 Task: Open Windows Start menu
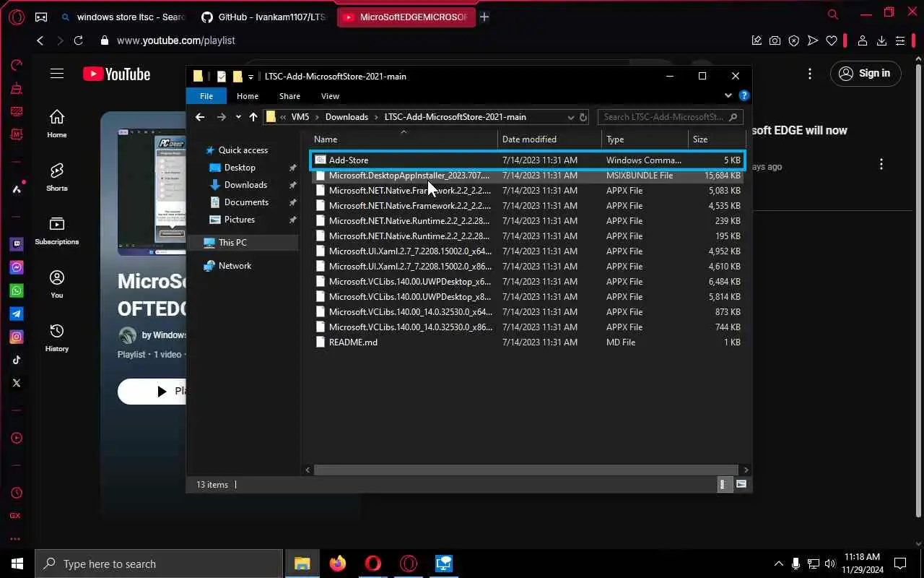pyautogui.click(x=17, y=564)
